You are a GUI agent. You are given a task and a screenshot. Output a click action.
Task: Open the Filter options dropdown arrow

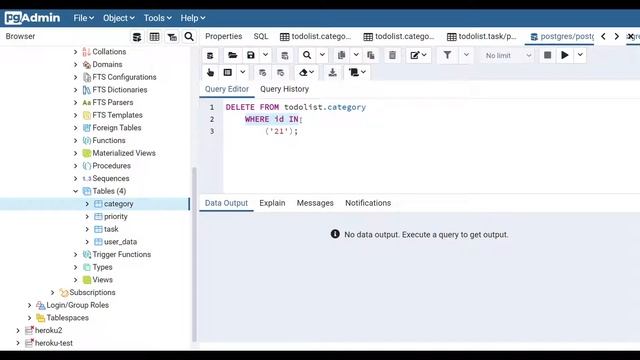click(x=466, y=55)
